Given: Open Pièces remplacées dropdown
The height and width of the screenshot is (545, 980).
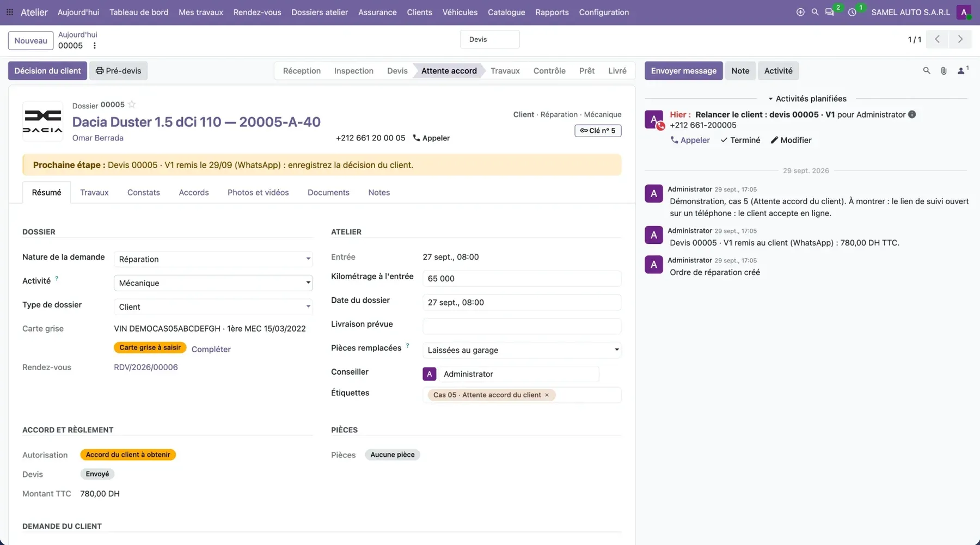Looking at the screenshot, I should point(522,350).
